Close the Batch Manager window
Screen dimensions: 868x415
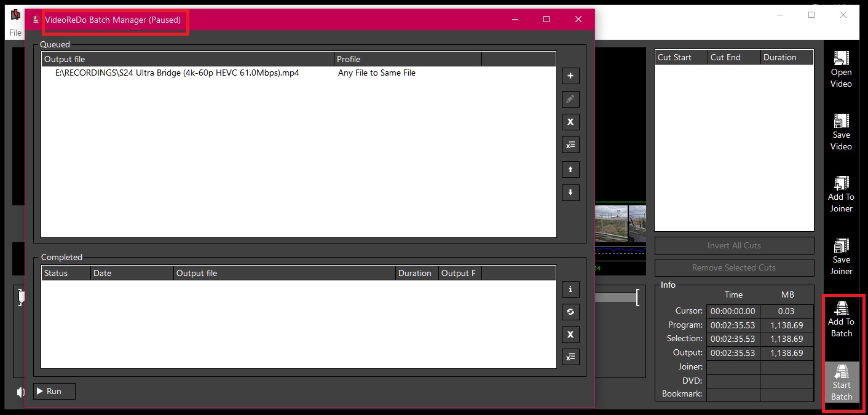pyautogui.click(x=578, y=20)
